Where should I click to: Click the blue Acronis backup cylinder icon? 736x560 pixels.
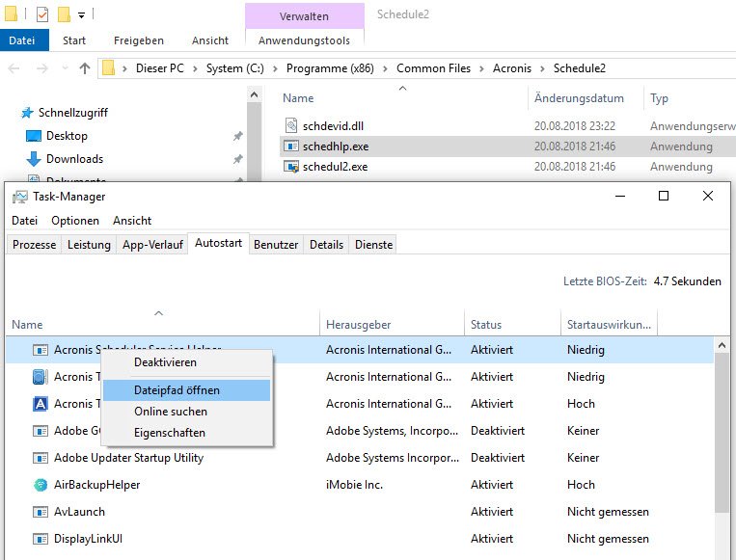41,377
